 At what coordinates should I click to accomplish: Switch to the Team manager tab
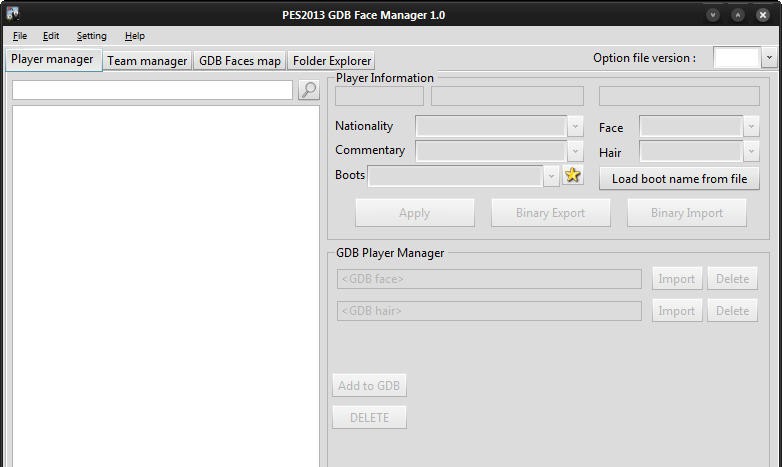point(147,61)
